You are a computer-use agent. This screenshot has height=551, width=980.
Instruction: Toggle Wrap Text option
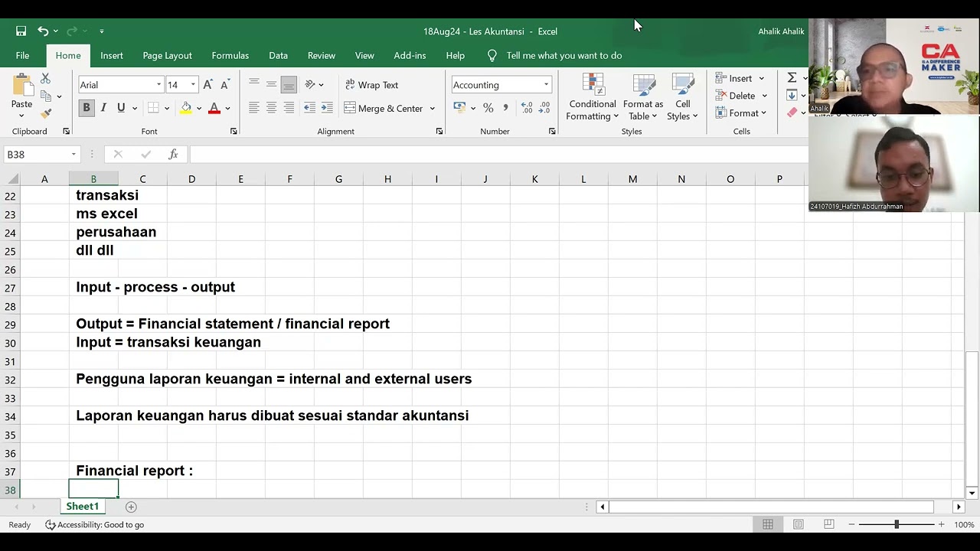[x=371, y=85]
